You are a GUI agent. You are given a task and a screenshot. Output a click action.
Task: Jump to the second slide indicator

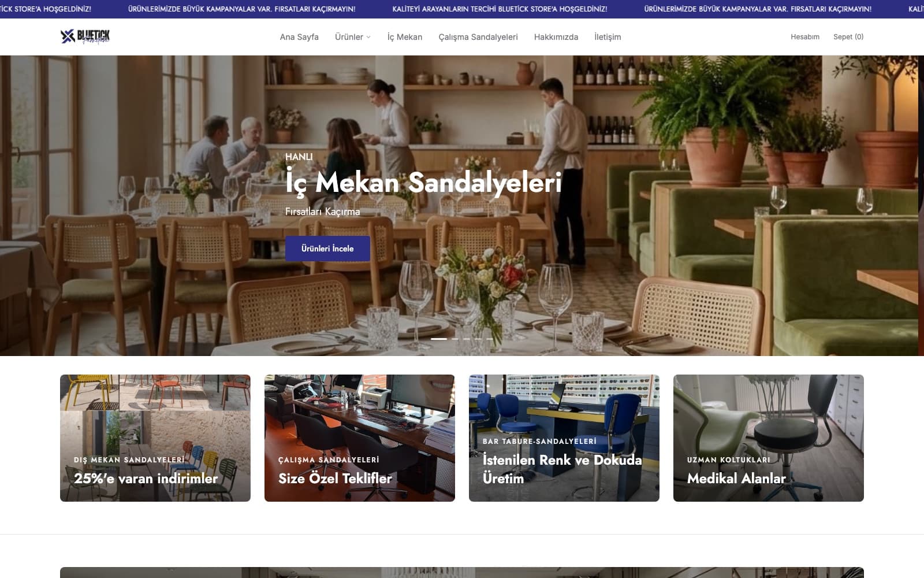[455, 339]
